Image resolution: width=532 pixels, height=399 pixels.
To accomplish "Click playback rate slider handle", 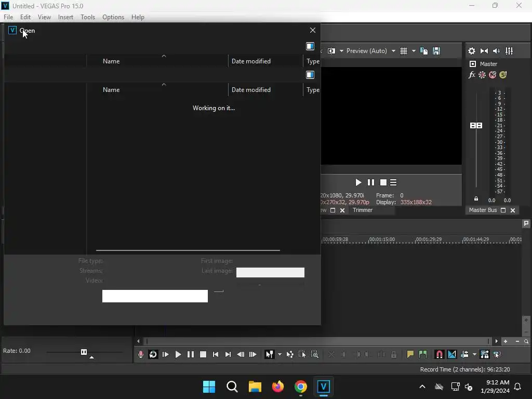I will 84,352.
